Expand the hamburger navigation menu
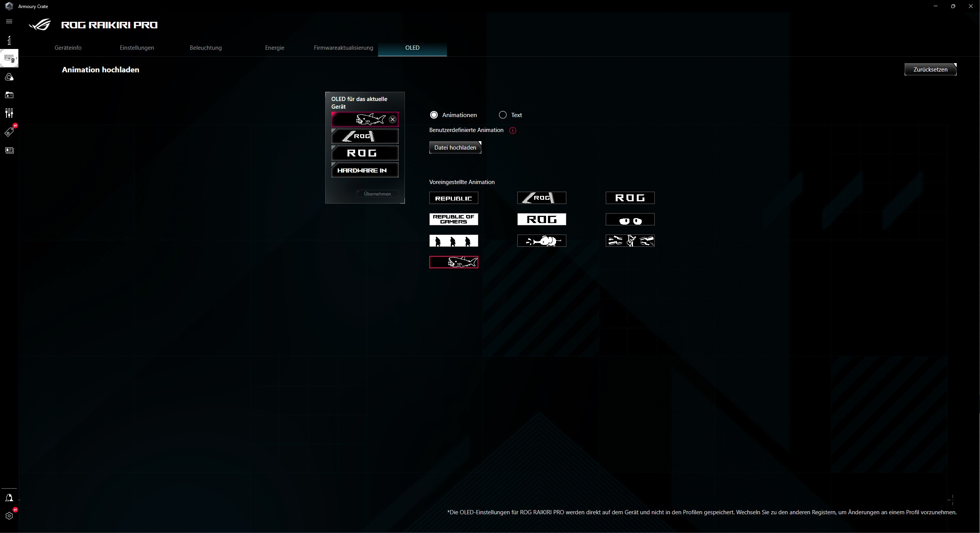The width and height of the screenshot is (980, 533). (9, 21)
